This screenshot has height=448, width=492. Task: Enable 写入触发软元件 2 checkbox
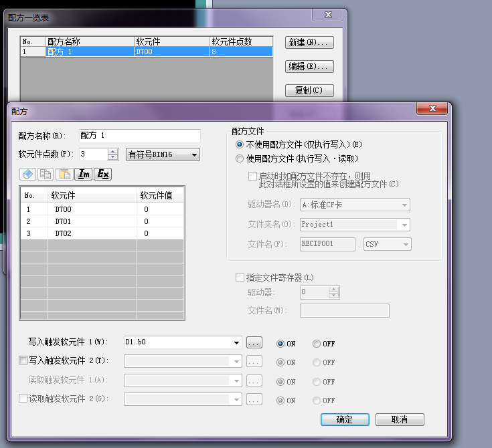click(x=23, y=361)
